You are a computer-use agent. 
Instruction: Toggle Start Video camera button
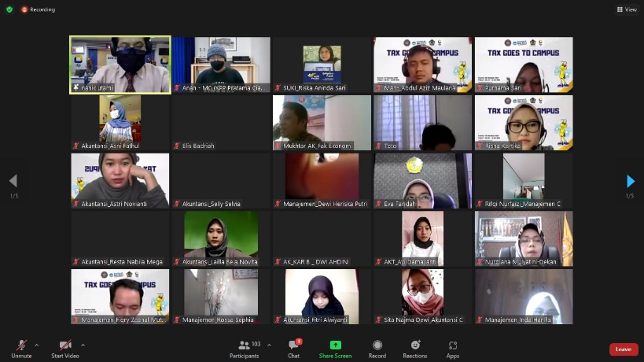coord(65,345)
